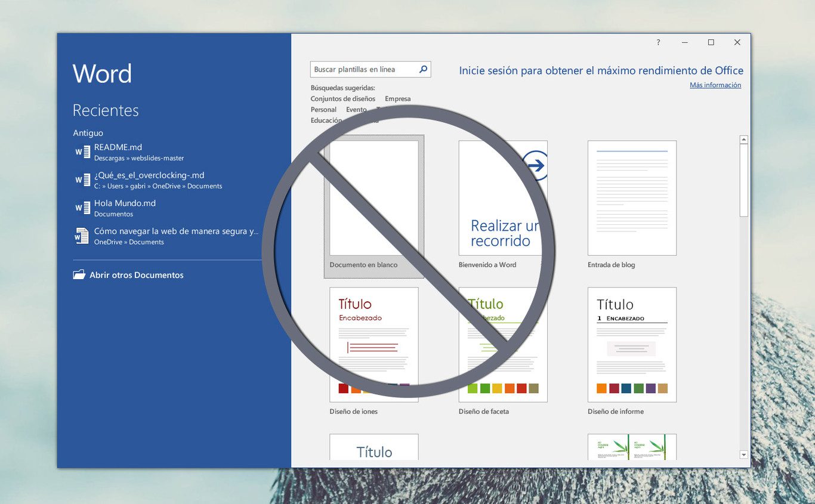The height and width of the screenshot is (504, 815).
Task: Click the Más información link
Action: click(715, 85)
